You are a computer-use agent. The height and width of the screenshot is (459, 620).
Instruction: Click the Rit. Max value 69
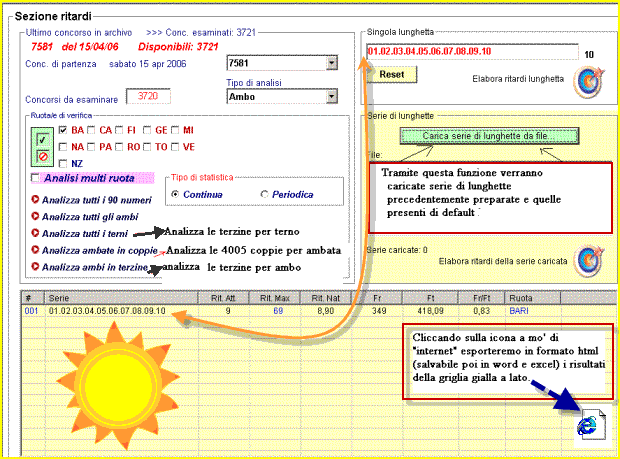click(278, 311)
